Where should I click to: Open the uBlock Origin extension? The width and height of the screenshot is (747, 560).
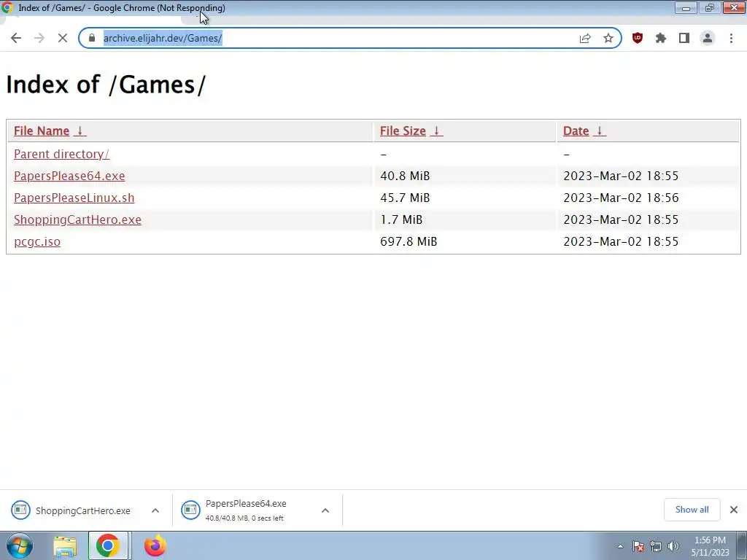(x=638, y=38)
